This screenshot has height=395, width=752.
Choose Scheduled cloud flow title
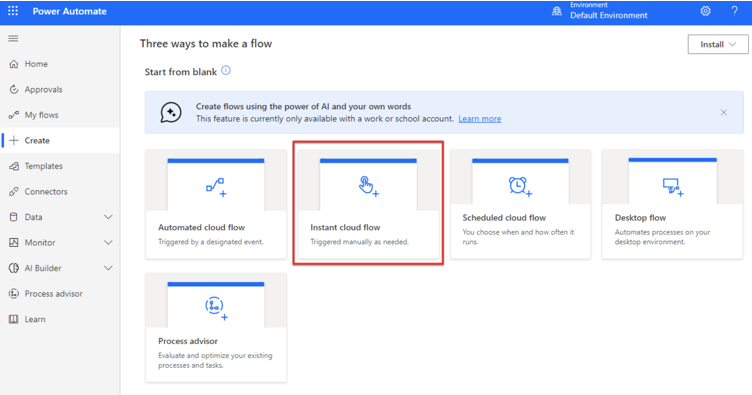(504, 218)
